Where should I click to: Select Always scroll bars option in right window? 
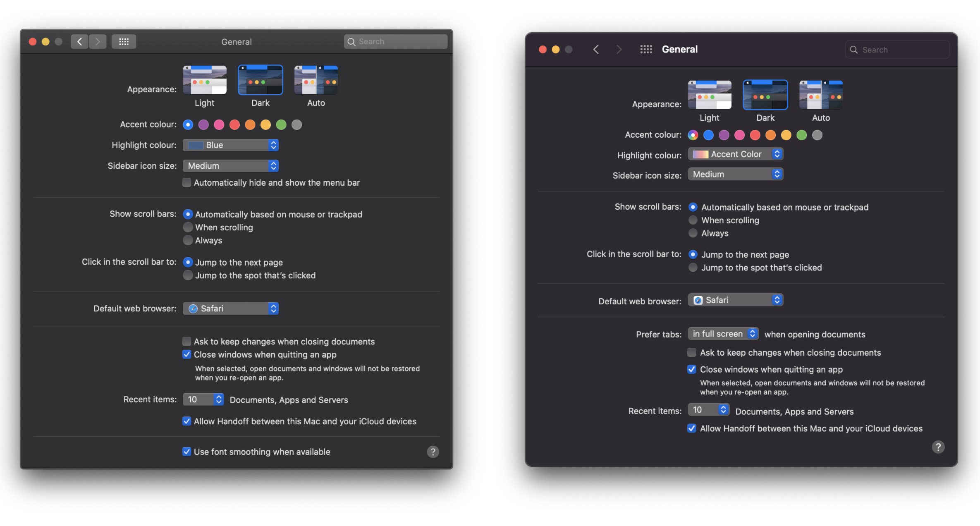[693, 233]
